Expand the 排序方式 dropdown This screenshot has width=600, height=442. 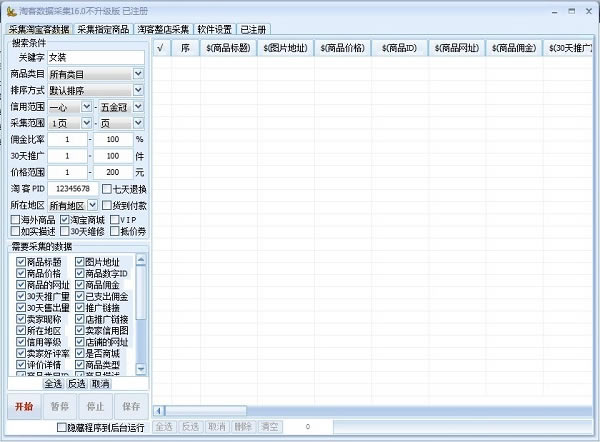(x=138, y=90)
